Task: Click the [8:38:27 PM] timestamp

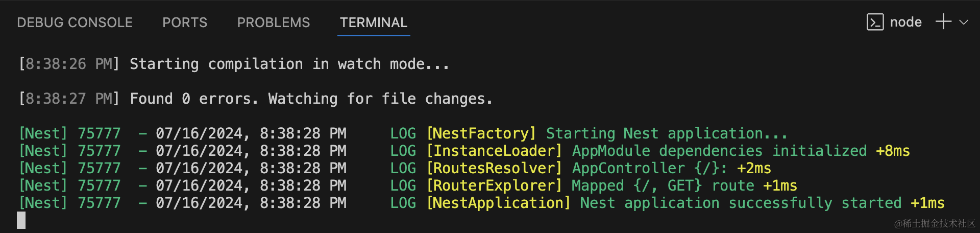Action: click(69, 99)
